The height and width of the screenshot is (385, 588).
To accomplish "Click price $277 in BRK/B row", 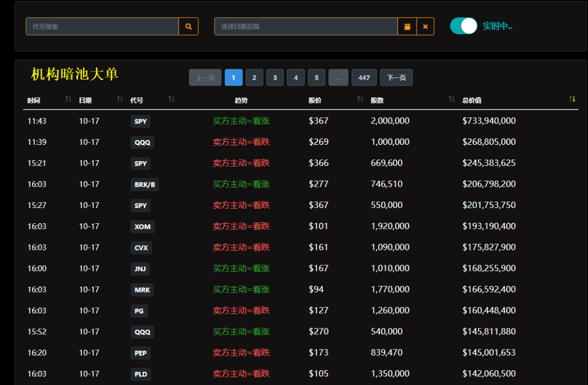I will [x=318, y=184].
